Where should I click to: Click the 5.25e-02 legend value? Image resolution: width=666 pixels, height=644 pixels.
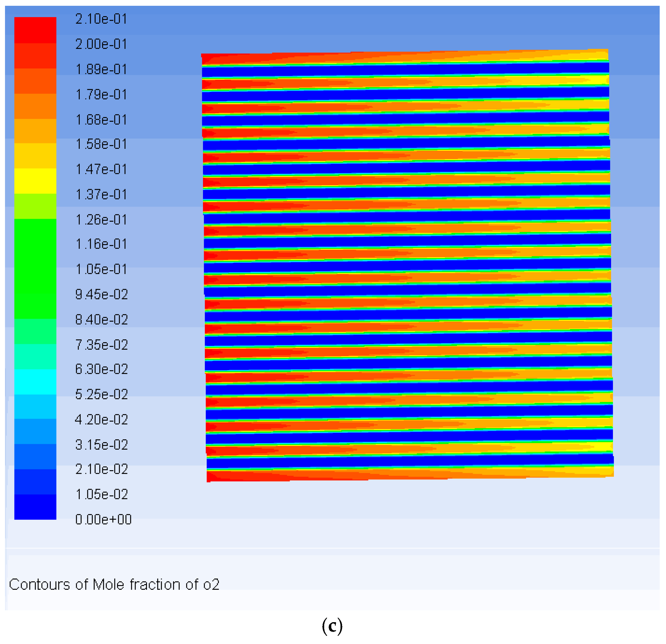coord(101,394)
